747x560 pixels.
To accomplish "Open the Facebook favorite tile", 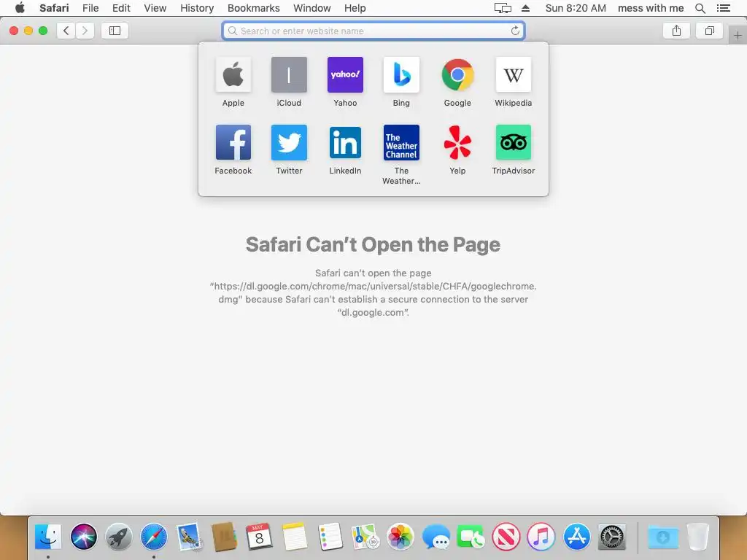I will click(233, 142).
